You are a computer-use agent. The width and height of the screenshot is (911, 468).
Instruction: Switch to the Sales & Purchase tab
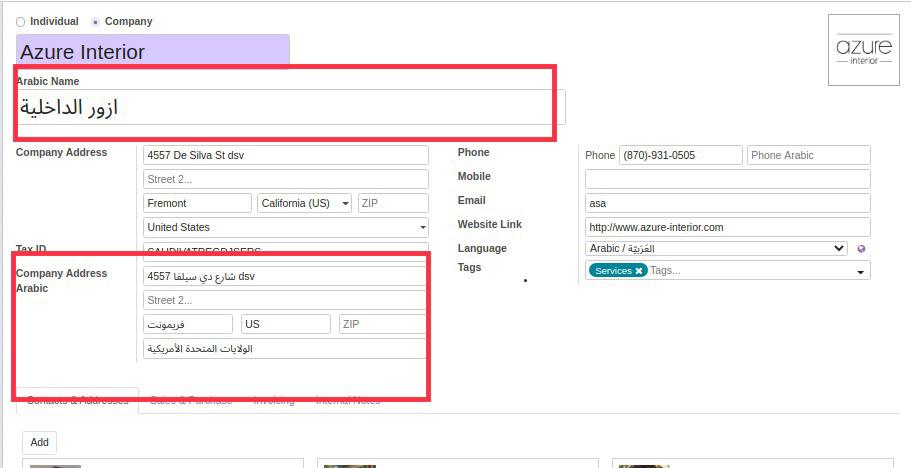pos(191,400)
